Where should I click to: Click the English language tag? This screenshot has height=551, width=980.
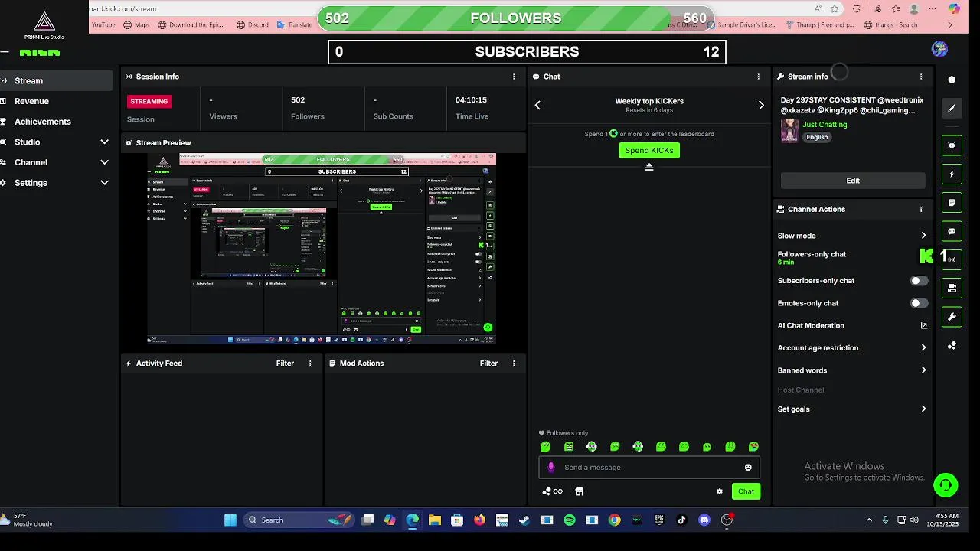coord(817,137)
